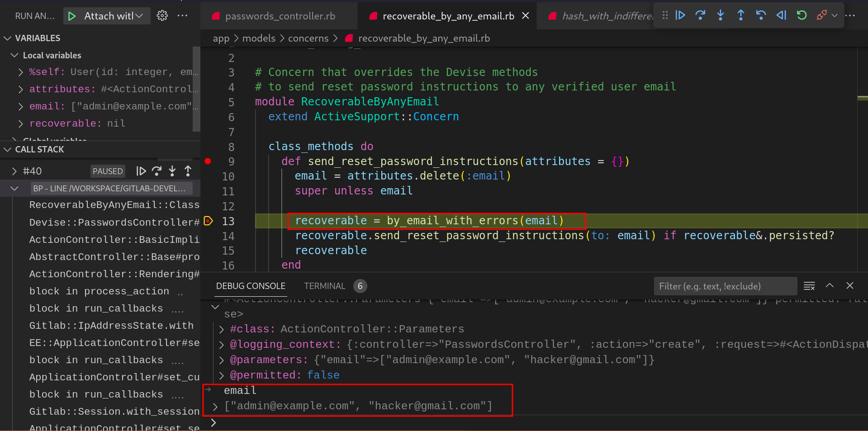Screen dimensions: 868x431
Task: Switch to the DEBUG CONSOLE tab
Action: 251,286
